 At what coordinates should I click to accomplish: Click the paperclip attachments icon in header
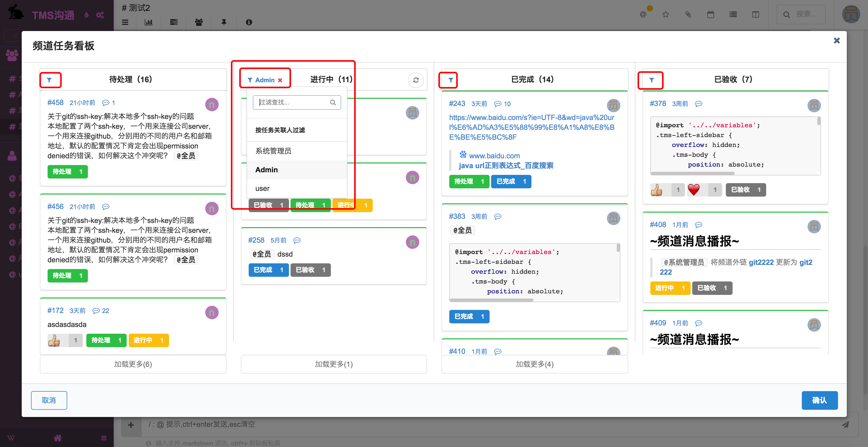(688, 14)
